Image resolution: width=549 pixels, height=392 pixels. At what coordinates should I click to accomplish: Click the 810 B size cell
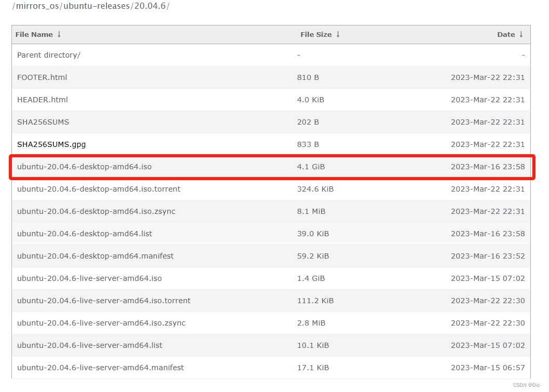pos(308,77)
